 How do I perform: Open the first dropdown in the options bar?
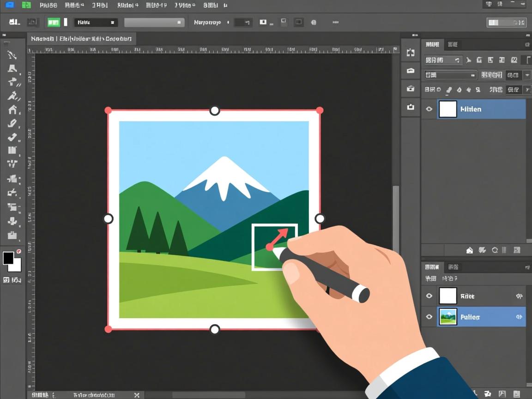click(x=96, y=22)
